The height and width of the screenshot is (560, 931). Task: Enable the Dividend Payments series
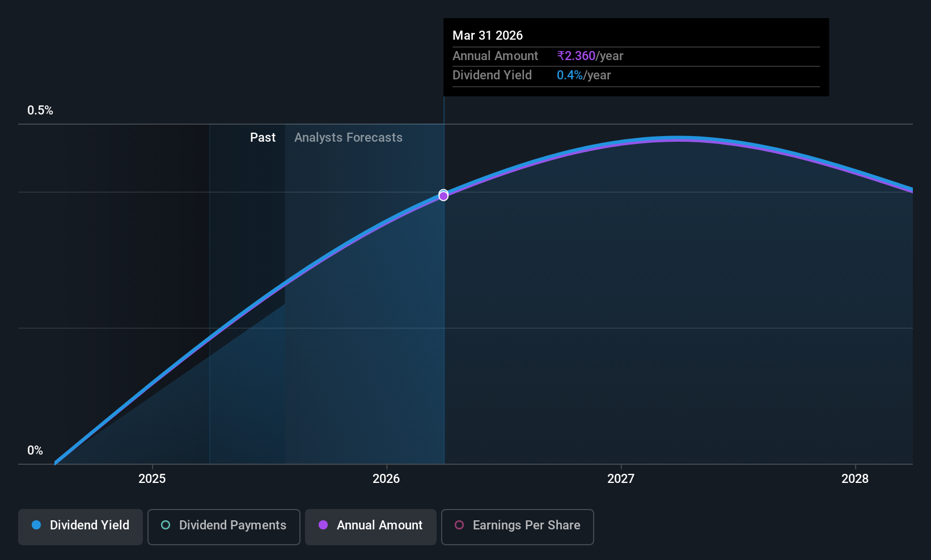223,527
